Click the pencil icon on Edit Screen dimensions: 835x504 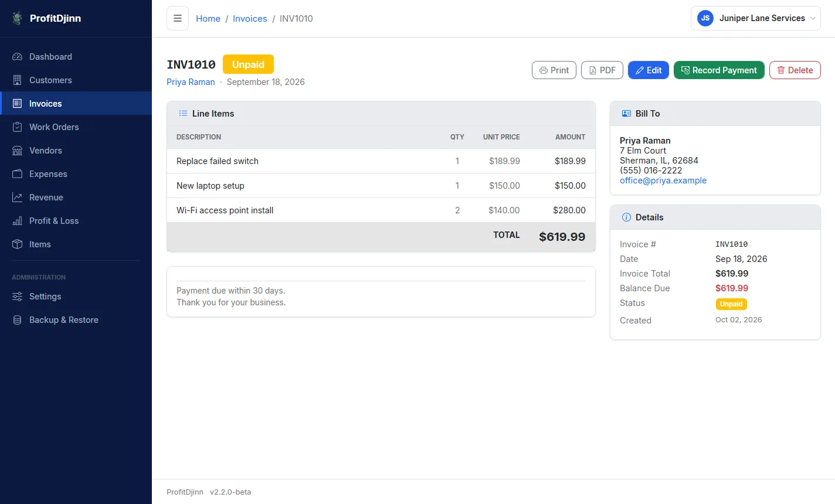click(640, 70)
